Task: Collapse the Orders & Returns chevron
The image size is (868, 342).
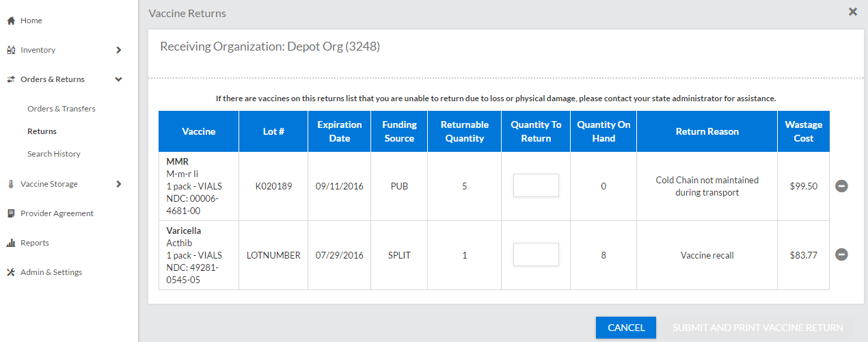Action: [119, 79]
